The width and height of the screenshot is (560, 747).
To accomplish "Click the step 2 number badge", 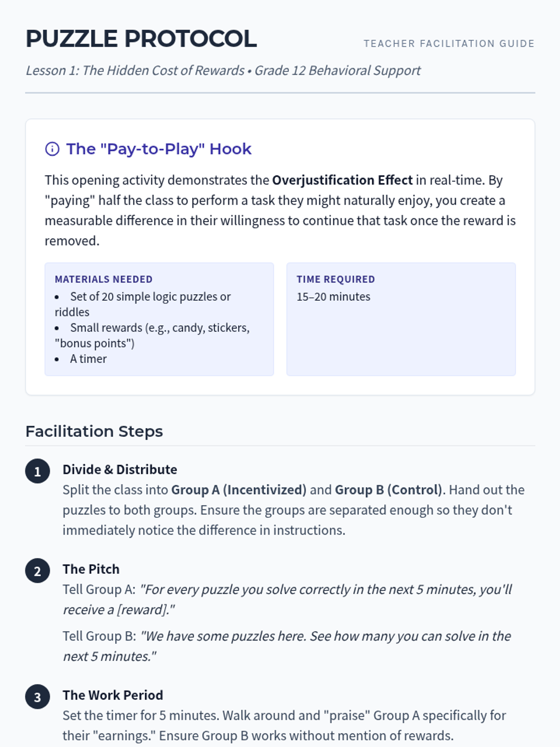I will click(x=37, y=571).
